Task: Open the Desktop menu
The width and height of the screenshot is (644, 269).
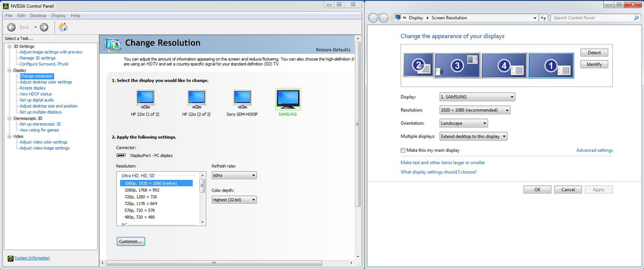Action: pyautogui.click(x=38, y=16)
